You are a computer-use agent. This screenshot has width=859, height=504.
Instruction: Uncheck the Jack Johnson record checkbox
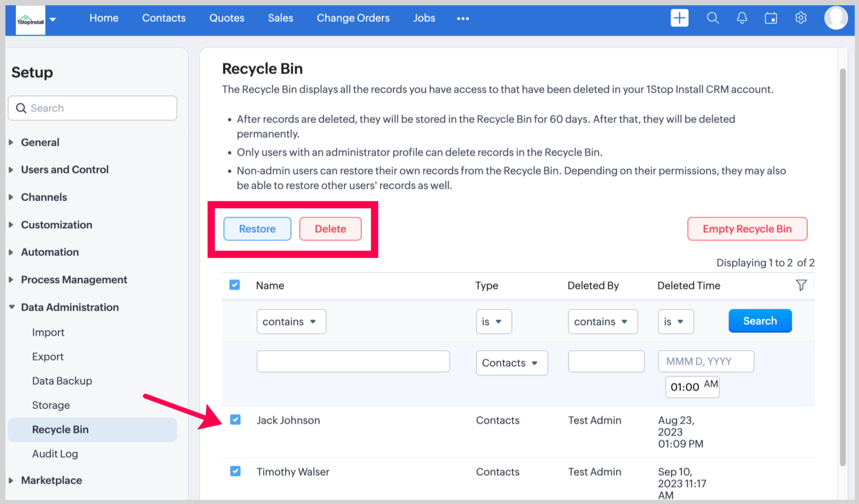click(235, 420)
